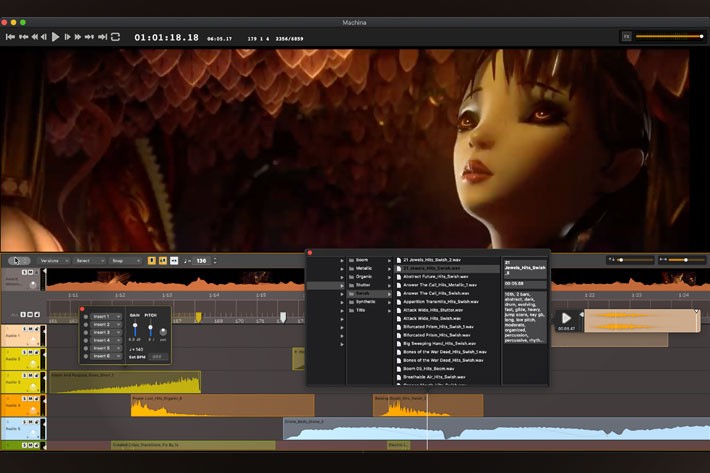The image size is (710, 473).
Task: Click the rewind double-arrow transport button
Action: click(x=34, y=37)
